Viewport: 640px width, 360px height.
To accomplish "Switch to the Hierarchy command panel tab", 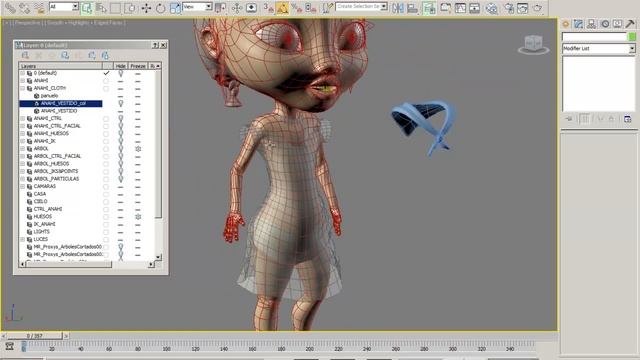I will [x=591, y=24].
